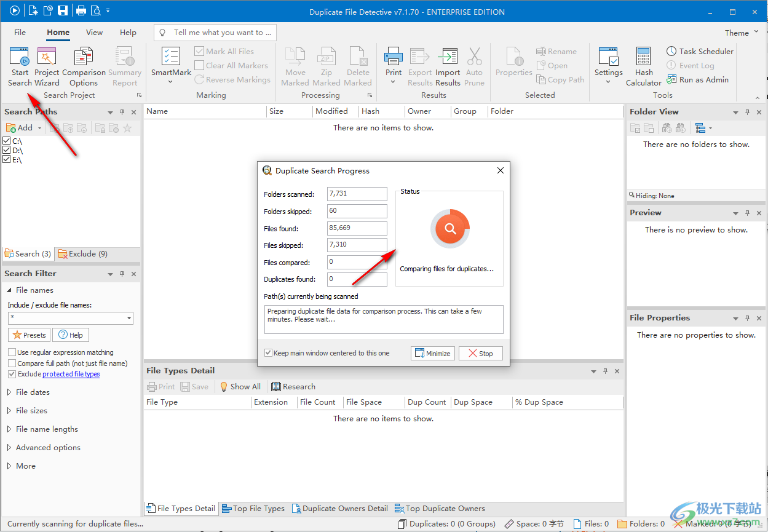This screenshot has height=532, width=768.
Task: Launch the Hash Calculator
Action: pos(644,67)
